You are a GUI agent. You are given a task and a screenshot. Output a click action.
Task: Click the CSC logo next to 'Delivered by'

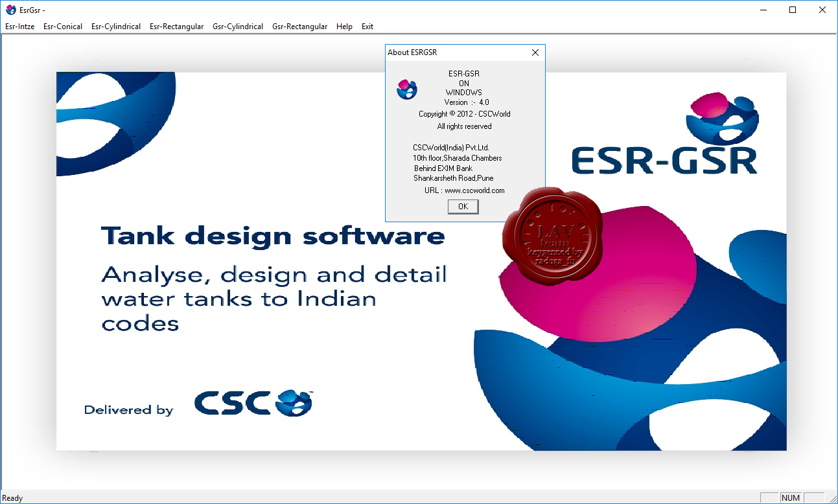pyautogui.click(x=254, y=403)
